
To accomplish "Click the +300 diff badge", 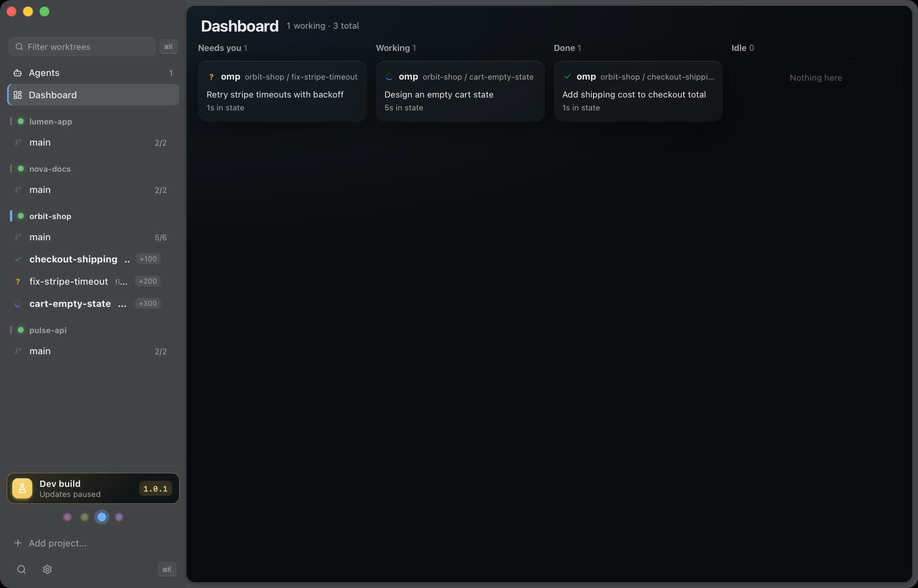I will pyautogui.click(x=147, y=303).
